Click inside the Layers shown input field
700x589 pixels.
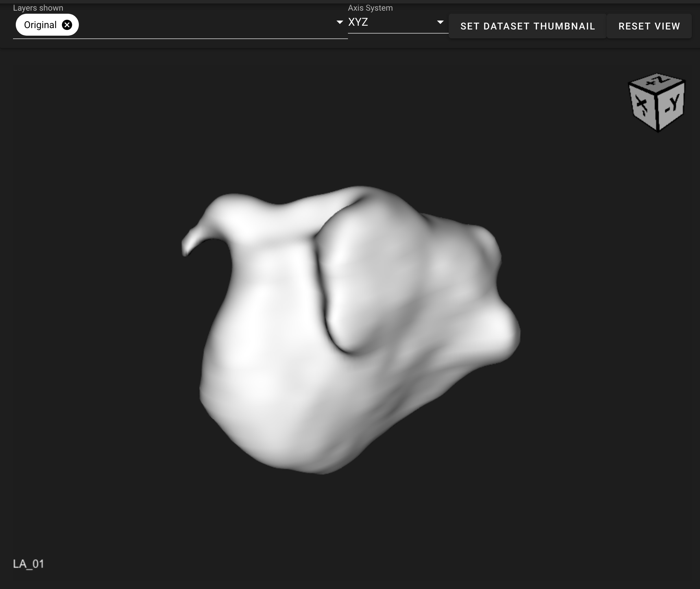(x=206, y=25)
